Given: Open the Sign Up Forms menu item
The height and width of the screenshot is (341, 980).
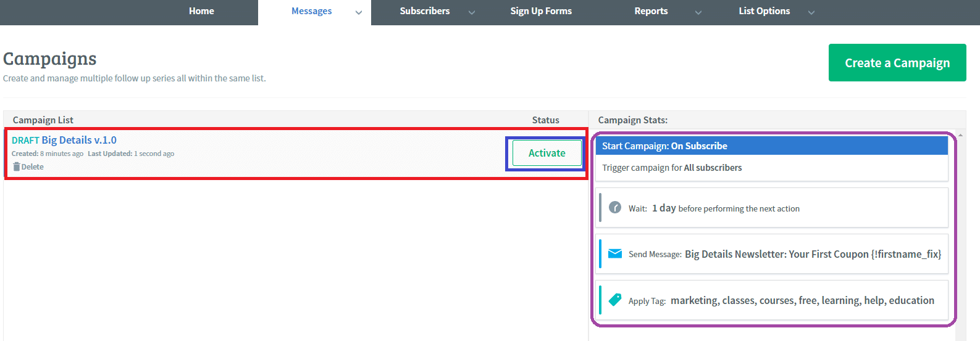Looking at the screenshot, I should click(541, 11).
